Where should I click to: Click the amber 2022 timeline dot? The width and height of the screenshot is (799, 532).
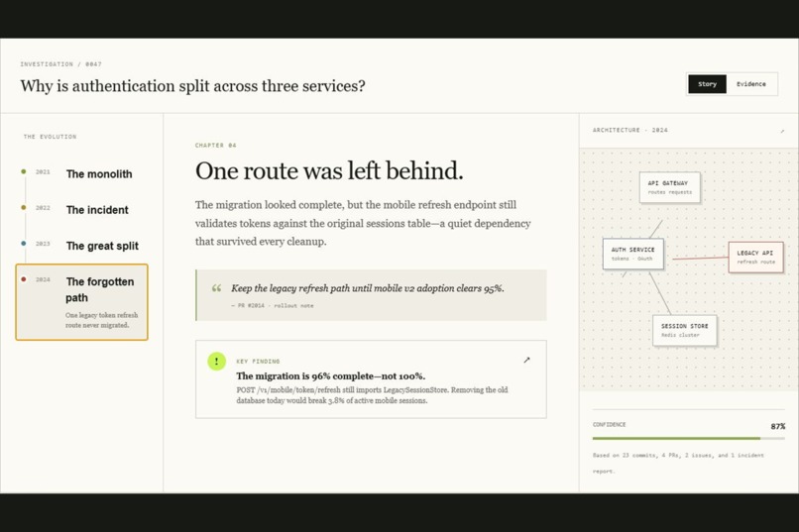click(24, 207)
